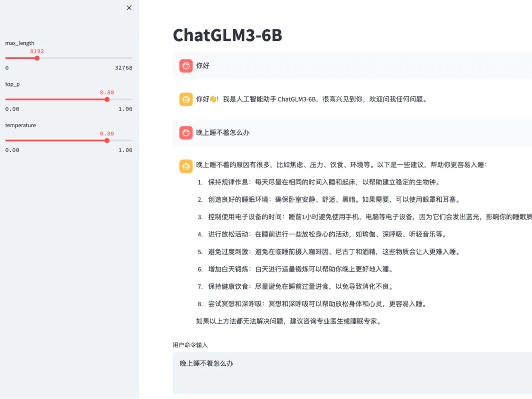Click the temperature minimum value 0.00

coord(12,150)
